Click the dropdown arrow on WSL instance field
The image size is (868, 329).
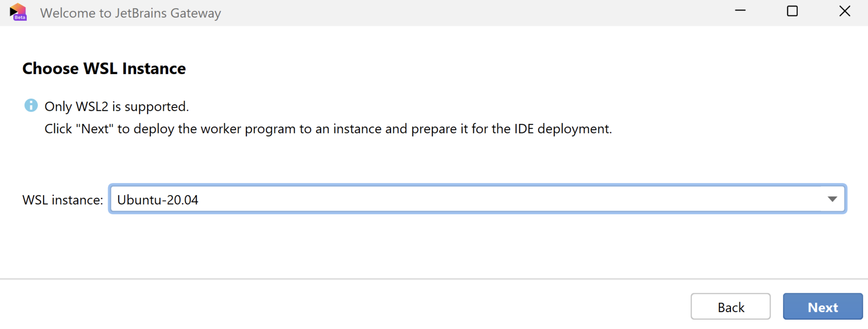(x=832, y=199)
